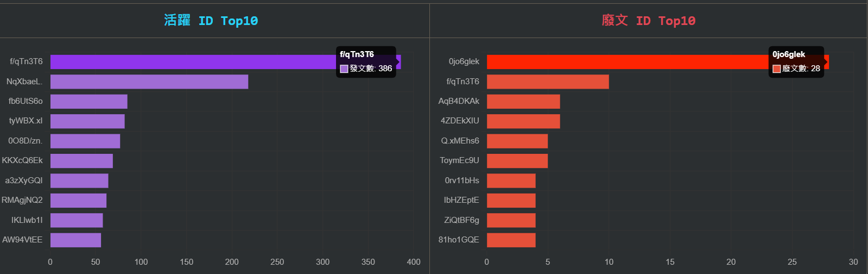Click the 廢文 ID Top10 chart title
The width and height of the screenshot is (868, 274).
[649, 21]
